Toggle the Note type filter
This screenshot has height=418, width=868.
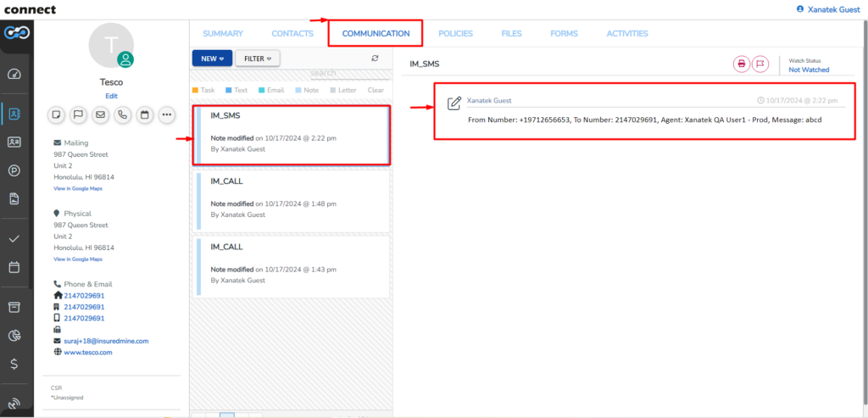[x=307, y=90]
